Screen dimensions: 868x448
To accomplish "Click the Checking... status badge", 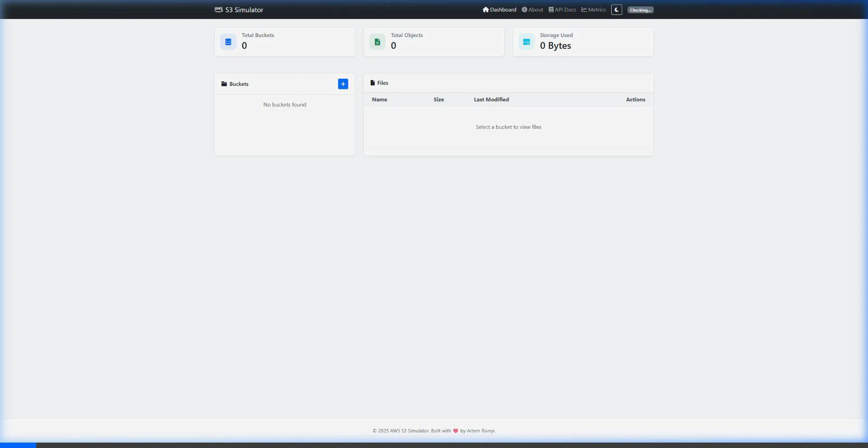I will click(x=640, y=10).
